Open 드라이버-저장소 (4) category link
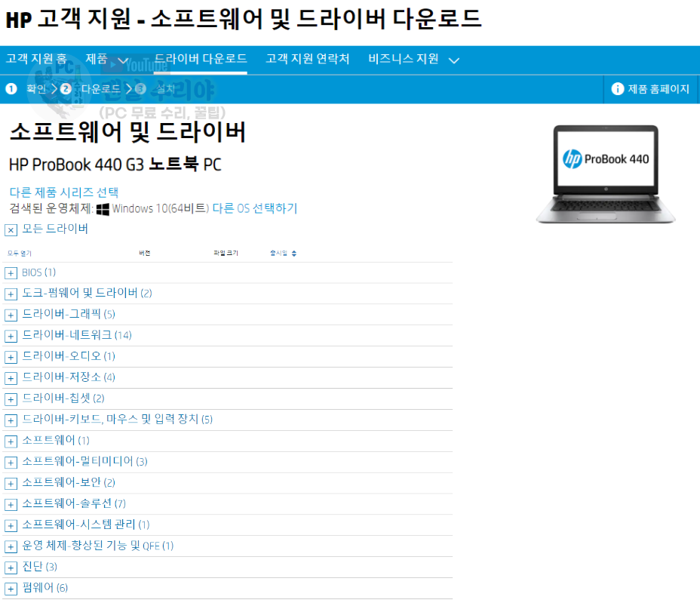This screenshot has width=700, height=603. [69, 377]
